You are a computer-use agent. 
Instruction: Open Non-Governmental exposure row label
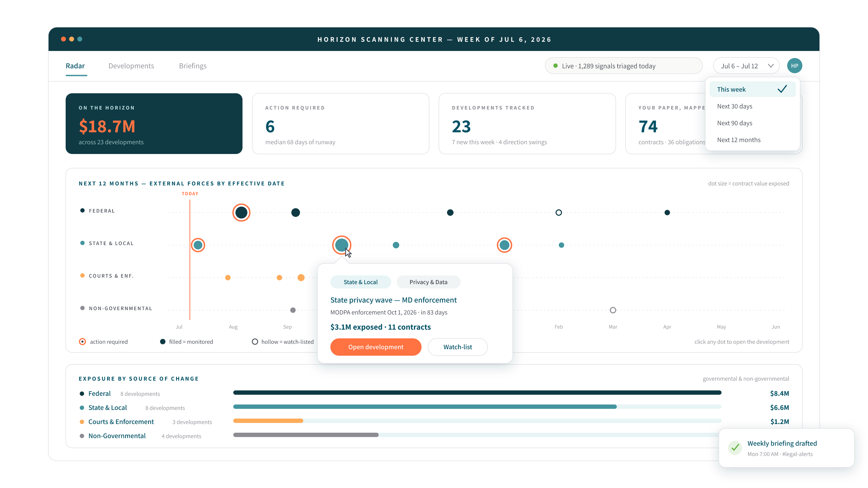tap(117, 436)
